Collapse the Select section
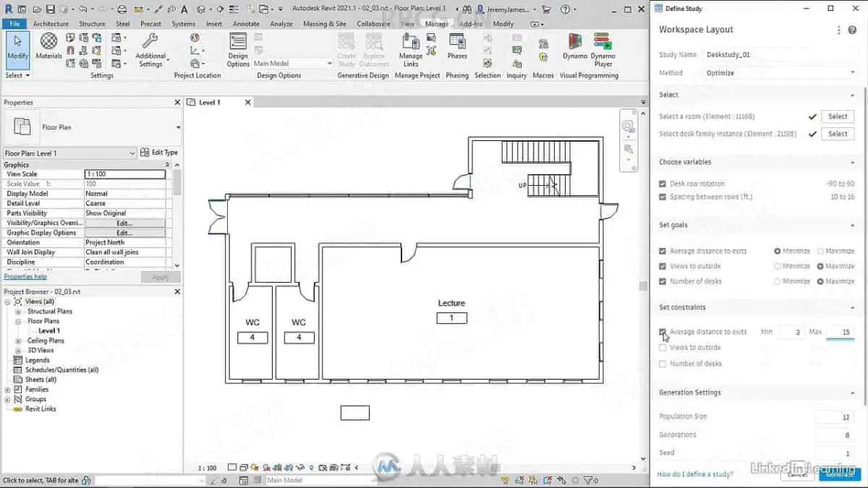Screen dimensions: 868x488 coord(853,95)
